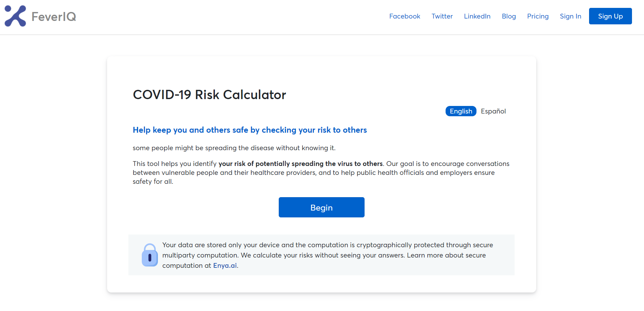Click the FeverIQ logo icon
The image size is (644, 311).
15,16
